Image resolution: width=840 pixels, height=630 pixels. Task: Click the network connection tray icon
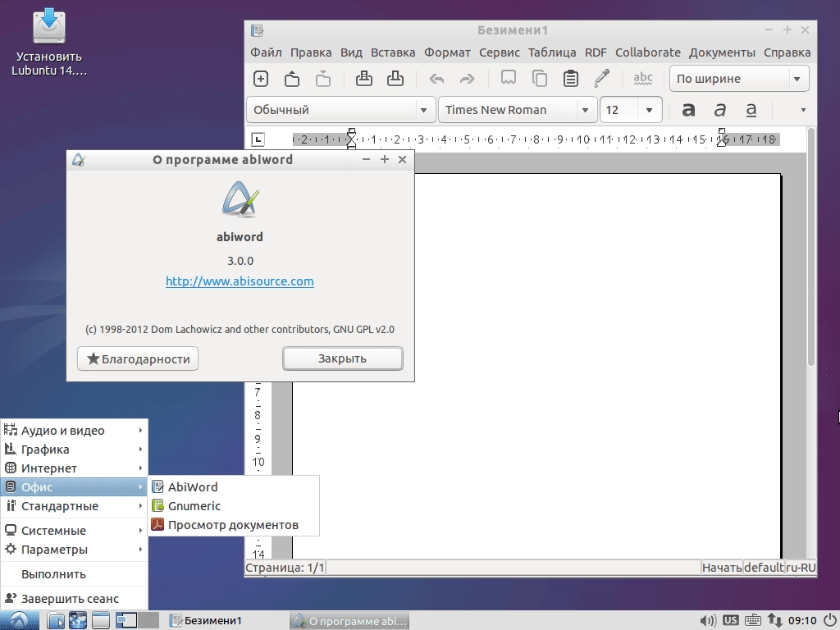(774, 620)
